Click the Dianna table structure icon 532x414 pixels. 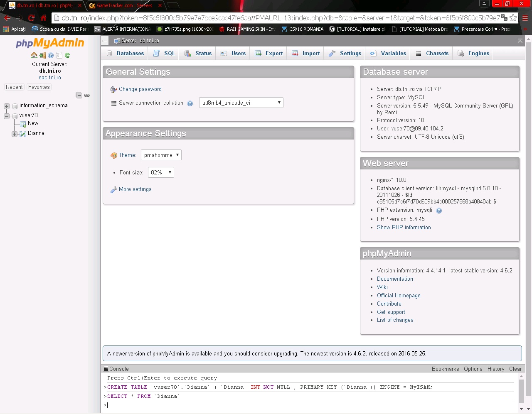tap(23, 134)
